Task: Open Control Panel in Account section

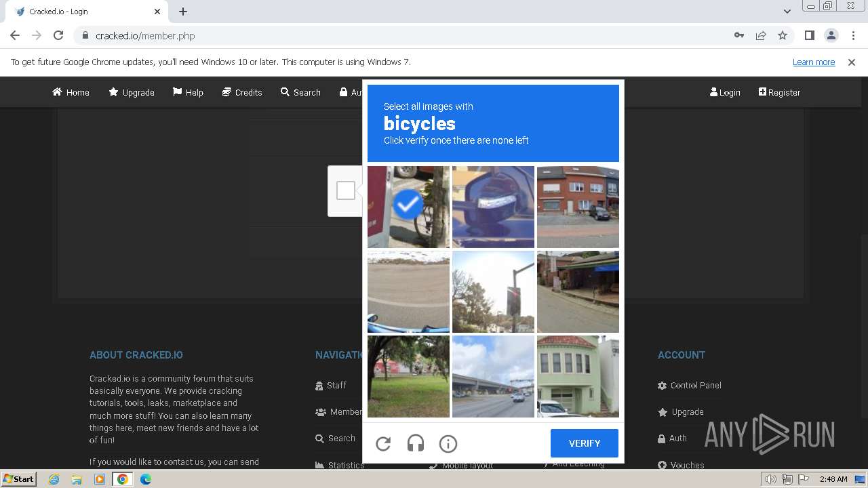Action: 690,385
